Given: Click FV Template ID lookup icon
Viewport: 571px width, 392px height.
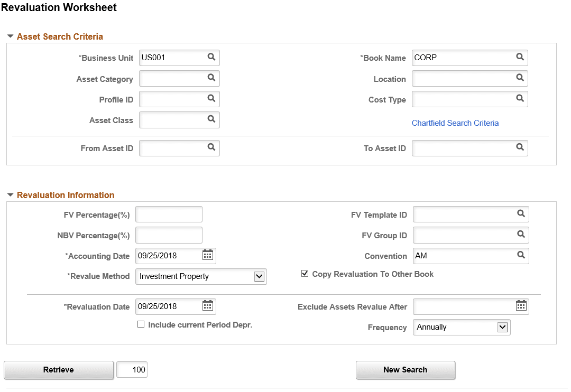Looking at the screenshot, I should (x=521, y=213).
